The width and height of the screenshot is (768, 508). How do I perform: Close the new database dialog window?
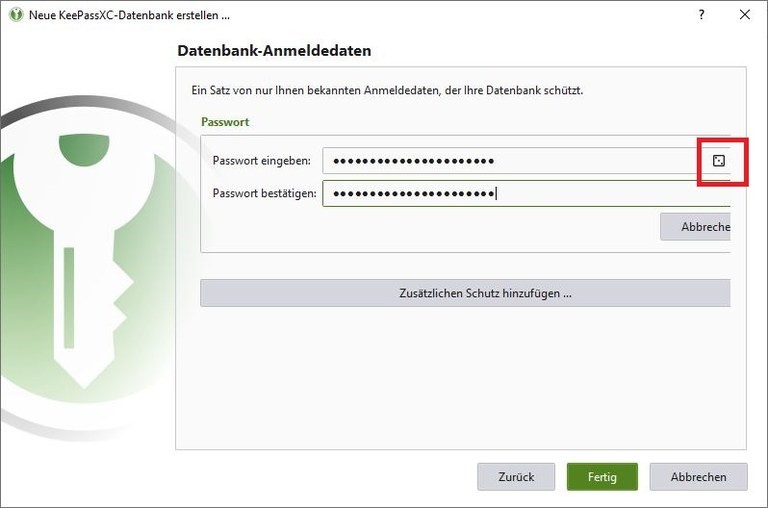coord(744,15)
